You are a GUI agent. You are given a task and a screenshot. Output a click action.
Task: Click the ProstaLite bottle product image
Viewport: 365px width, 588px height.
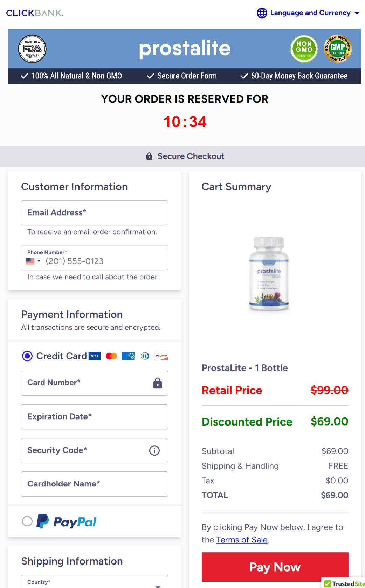269,274
